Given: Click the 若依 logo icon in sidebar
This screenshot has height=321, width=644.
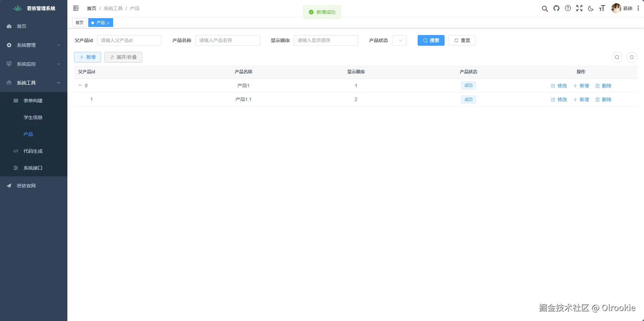Looking at the screenshot, I should pyautogui.click(x=18, y=8).
